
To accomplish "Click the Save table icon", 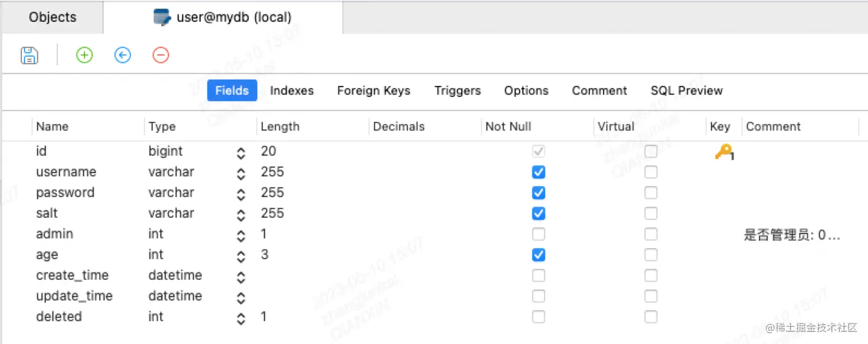I will coord(29,54).
